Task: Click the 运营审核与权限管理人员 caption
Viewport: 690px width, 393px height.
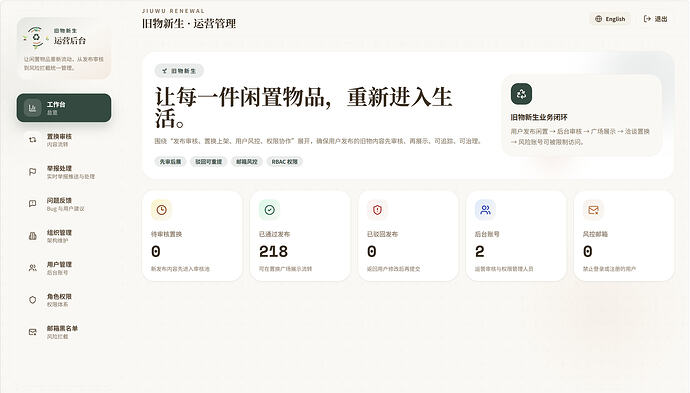Action: click(x=504, y=268)
